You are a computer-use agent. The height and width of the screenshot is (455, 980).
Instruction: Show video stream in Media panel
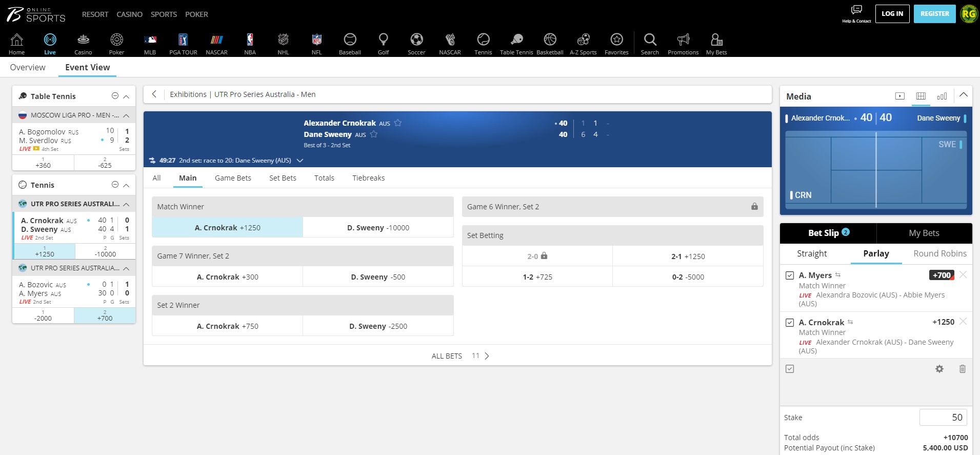[x=899, y=96]
